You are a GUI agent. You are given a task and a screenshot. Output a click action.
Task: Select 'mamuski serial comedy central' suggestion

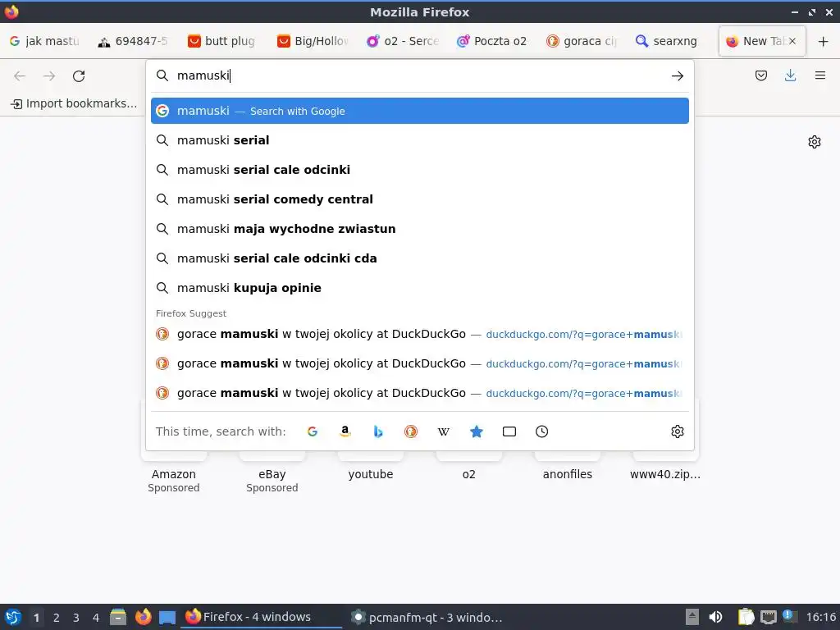click(x=419, y=199)
